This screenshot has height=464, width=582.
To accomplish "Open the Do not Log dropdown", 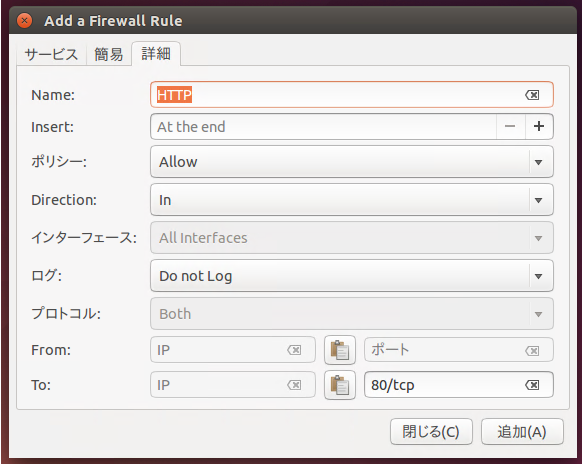I will pyautogui.click(x=352, y=276).
